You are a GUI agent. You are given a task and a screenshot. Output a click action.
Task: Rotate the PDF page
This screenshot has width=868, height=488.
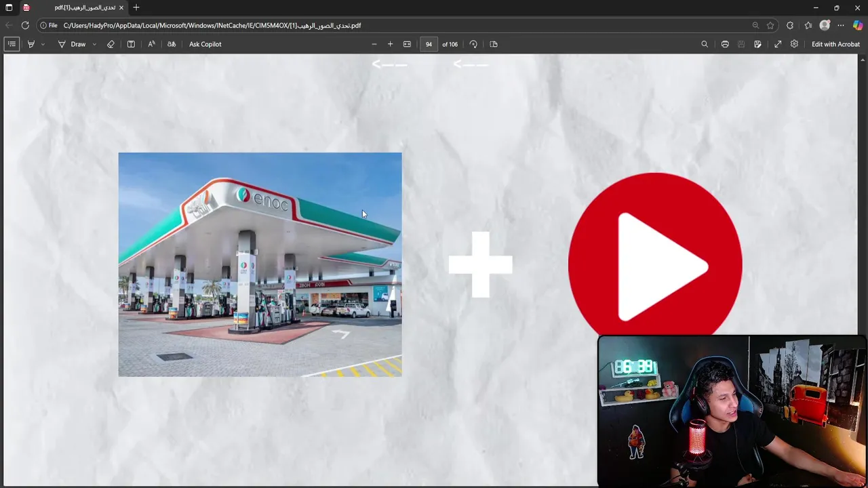(473, 44)
